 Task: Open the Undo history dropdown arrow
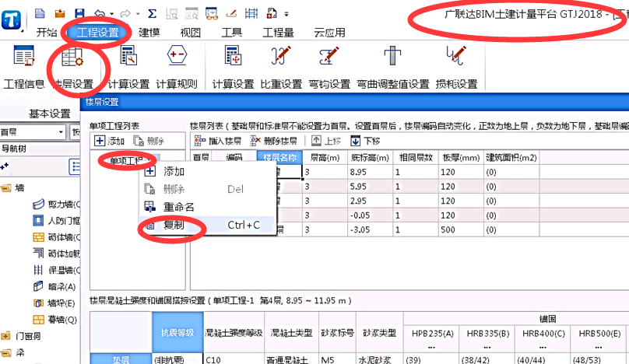click(x=111, y=15)
